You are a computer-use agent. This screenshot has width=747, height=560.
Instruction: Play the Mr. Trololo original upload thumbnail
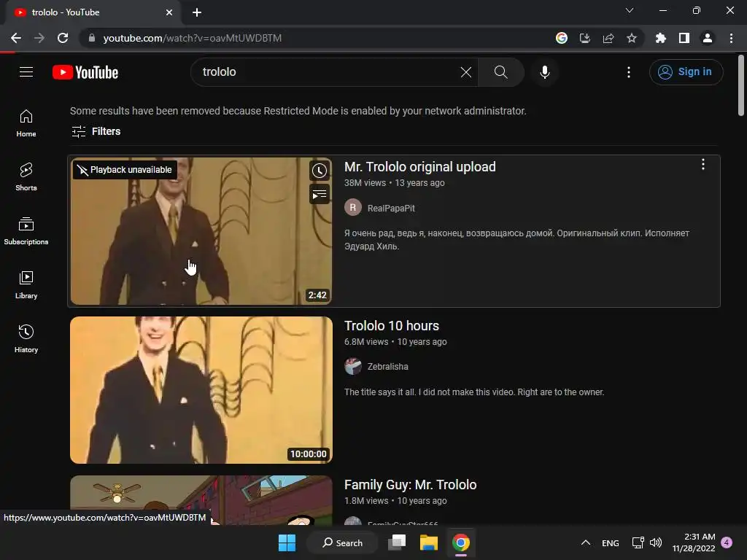[x=201, y=231]
